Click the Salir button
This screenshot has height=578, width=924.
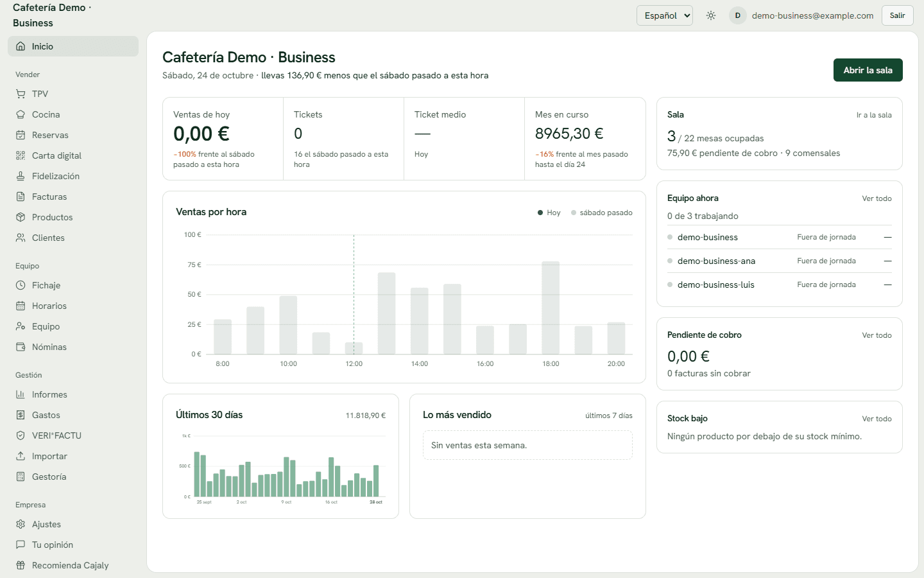coord(898,15)
